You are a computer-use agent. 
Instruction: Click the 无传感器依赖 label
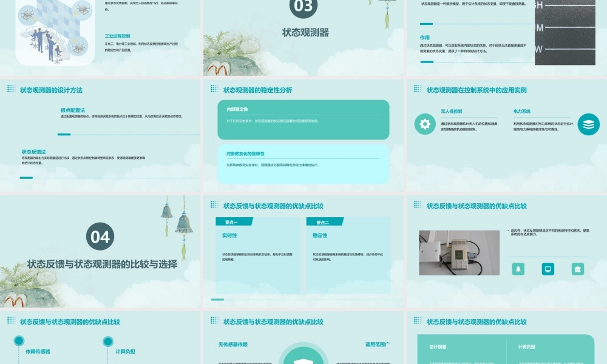coord(232,344)
